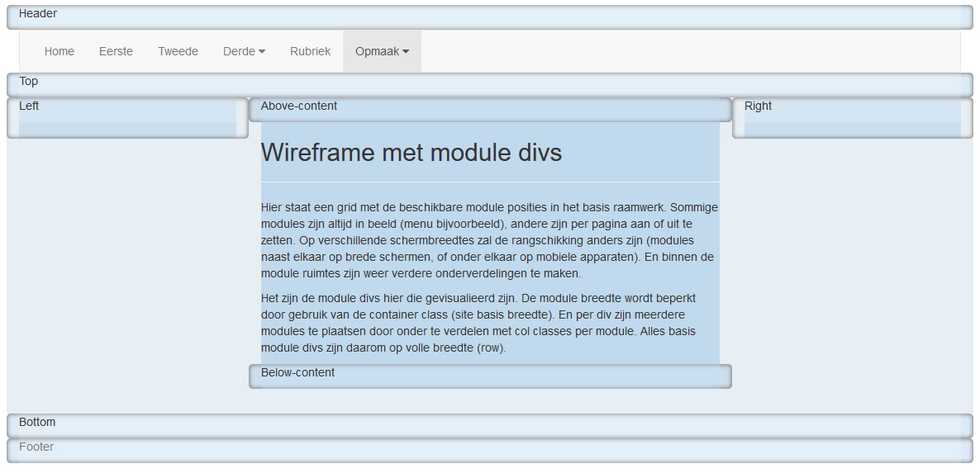980x473 pixels.
Task: Expand the Opmaak dropdown menu
Action: click(382, 51)
